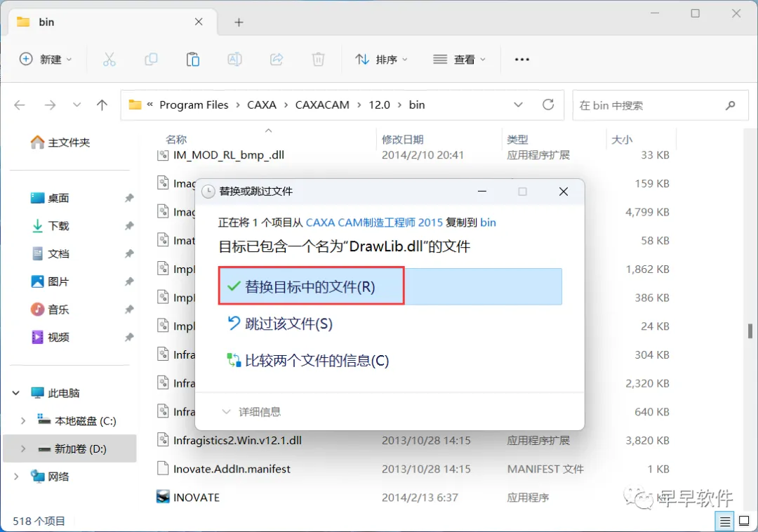Refresh the bin folder view
Screen dimensions: 758x532
pyautogui.click(x=548, y=105)
